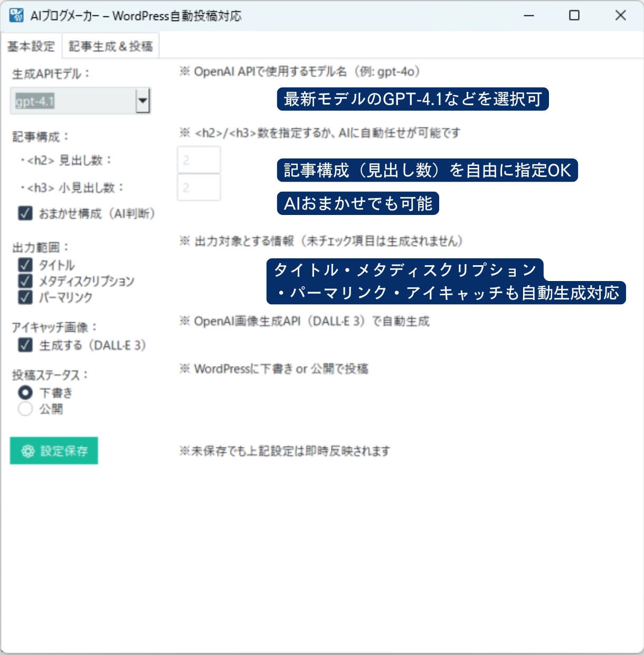Image resolution: width=644 pixels, height=655 pixels.
Task: Uncheck the タイトル output checkbox
Action: coord(25,265)
